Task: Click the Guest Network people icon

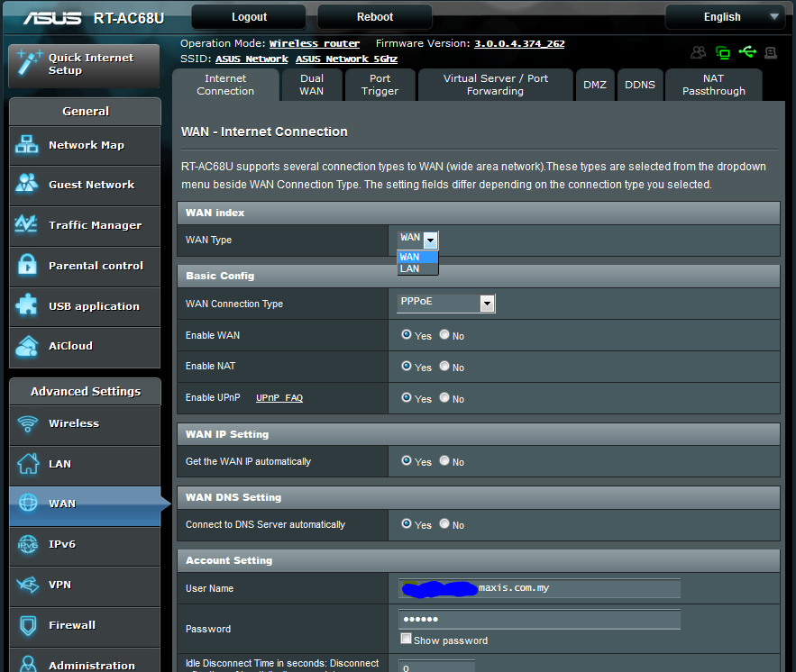Action: (26, 184)
